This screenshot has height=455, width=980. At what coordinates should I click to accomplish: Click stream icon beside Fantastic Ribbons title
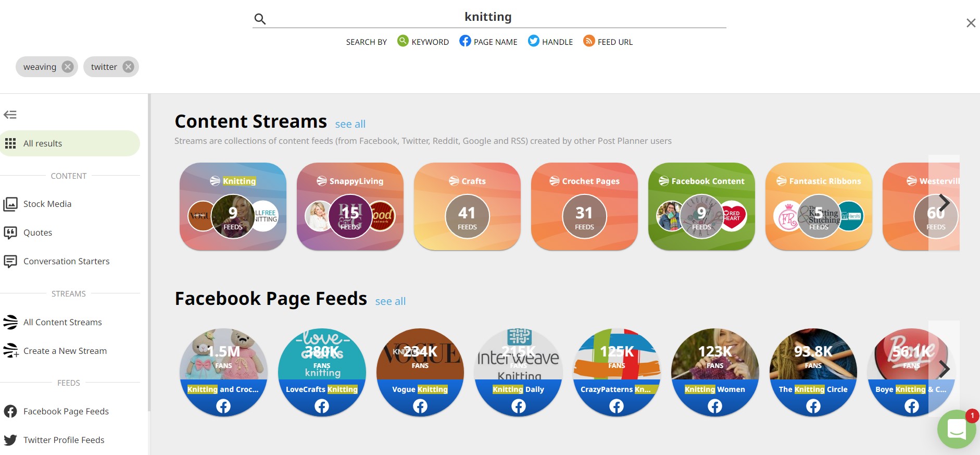click(781, 181)
